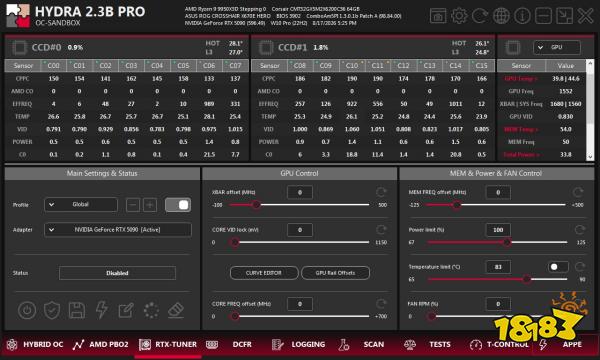Select the RTX-TUNER tab
This screenshot has width=600, height=360.
point(168,344)
